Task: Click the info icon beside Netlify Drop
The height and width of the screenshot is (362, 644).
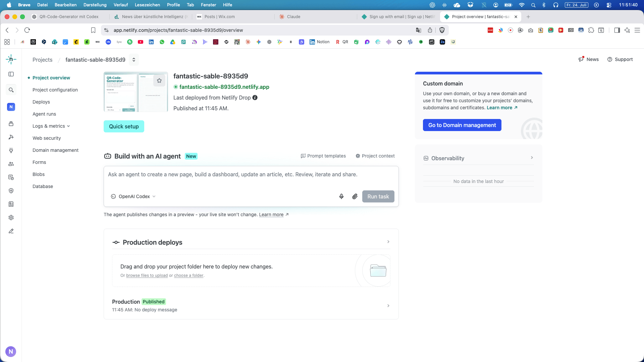Action: pos(255,98)
